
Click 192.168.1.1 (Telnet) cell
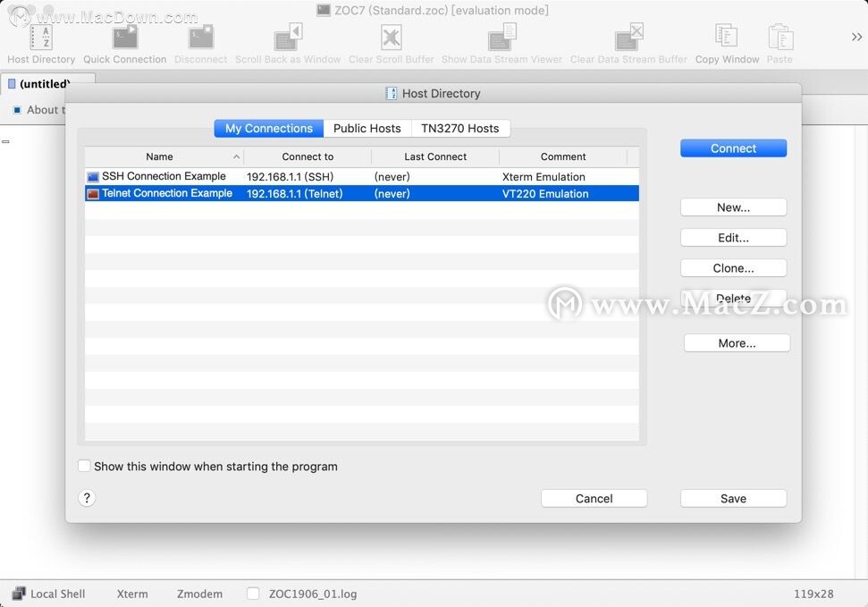pos(294,194)
